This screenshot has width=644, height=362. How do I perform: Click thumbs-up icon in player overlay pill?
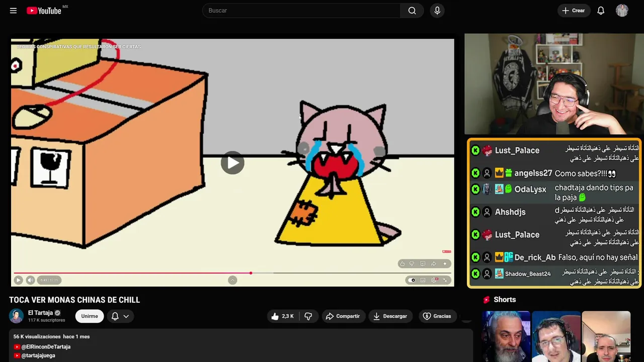click(402, 263)
